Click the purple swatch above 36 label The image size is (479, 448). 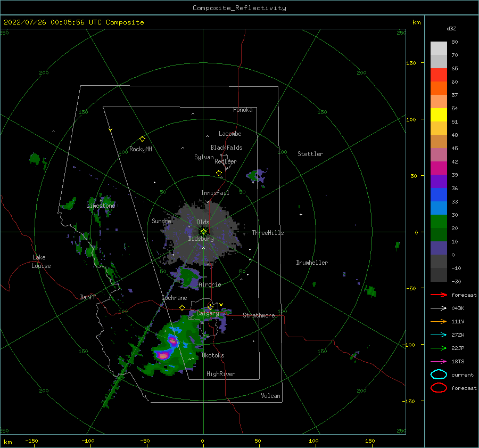tap(439, 181)
